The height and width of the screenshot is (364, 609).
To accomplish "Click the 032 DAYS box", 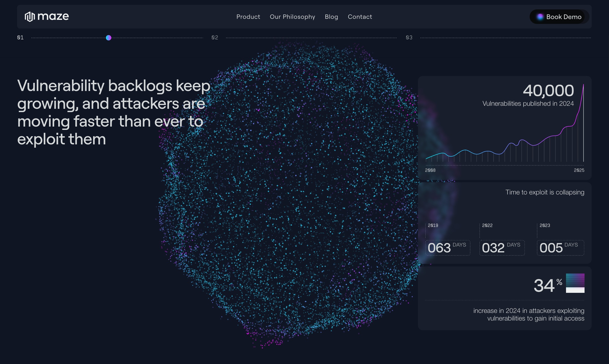I will pyautogui.click(x=502, y=248).
